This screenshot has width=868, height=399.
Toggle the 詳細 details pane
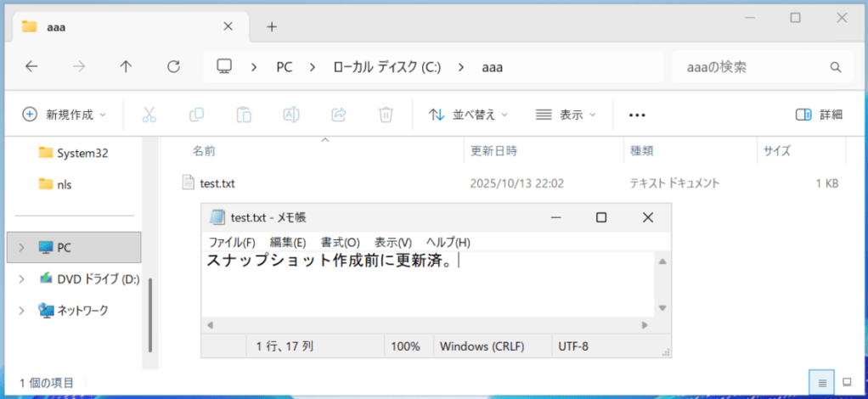(819, 114)
